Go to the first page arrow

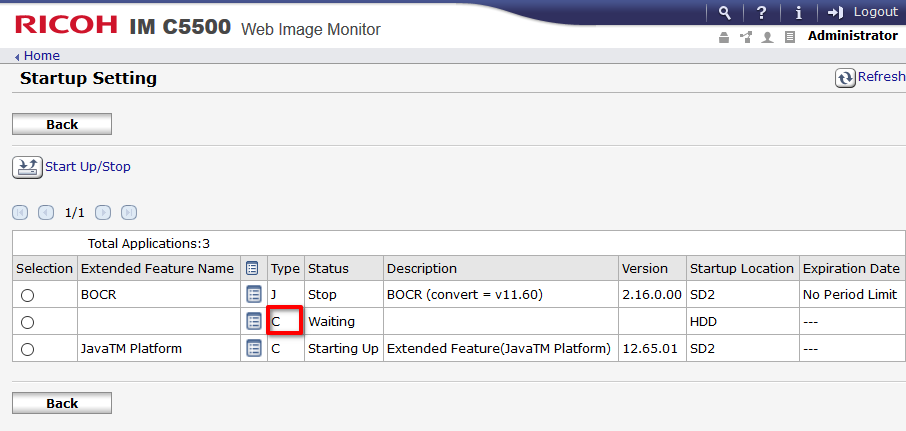[19, 212]
